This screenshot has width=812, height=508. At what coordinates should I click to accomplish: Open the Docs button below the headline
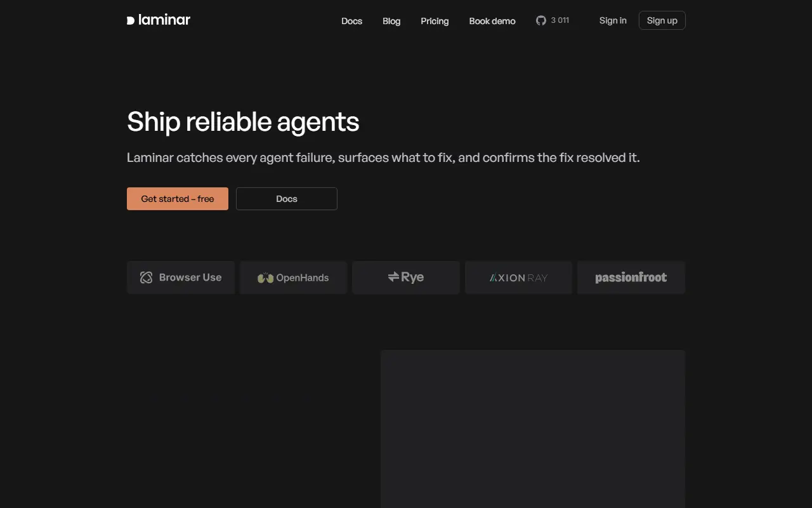coord(287,199)
